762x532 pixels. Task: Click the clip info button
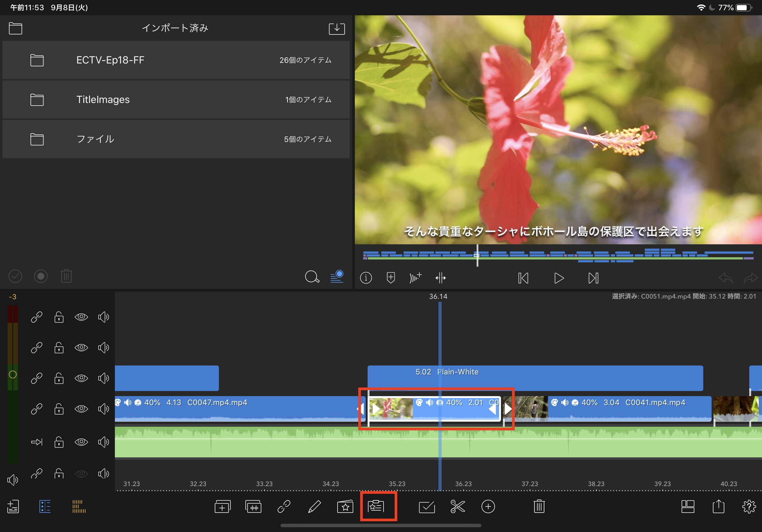pyautogui.click(x=366, y=278)
